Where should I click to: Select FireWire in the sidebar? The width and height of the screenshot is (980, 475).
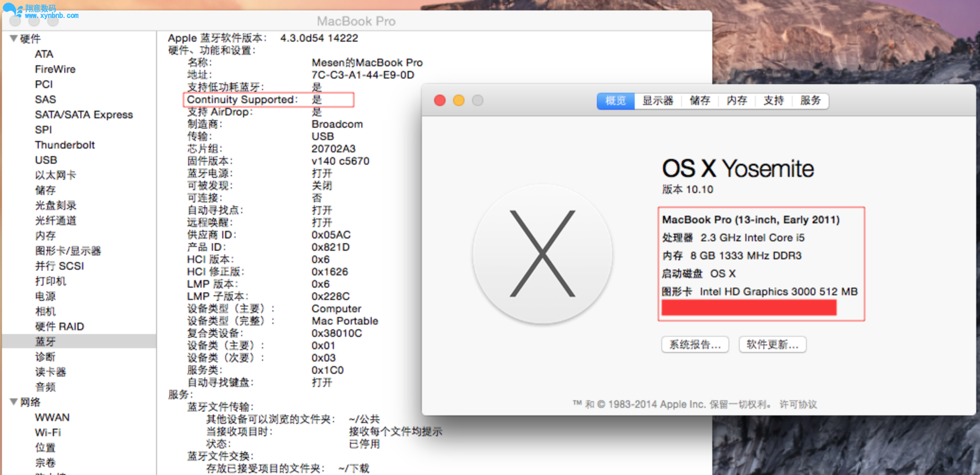pos(55,69)
